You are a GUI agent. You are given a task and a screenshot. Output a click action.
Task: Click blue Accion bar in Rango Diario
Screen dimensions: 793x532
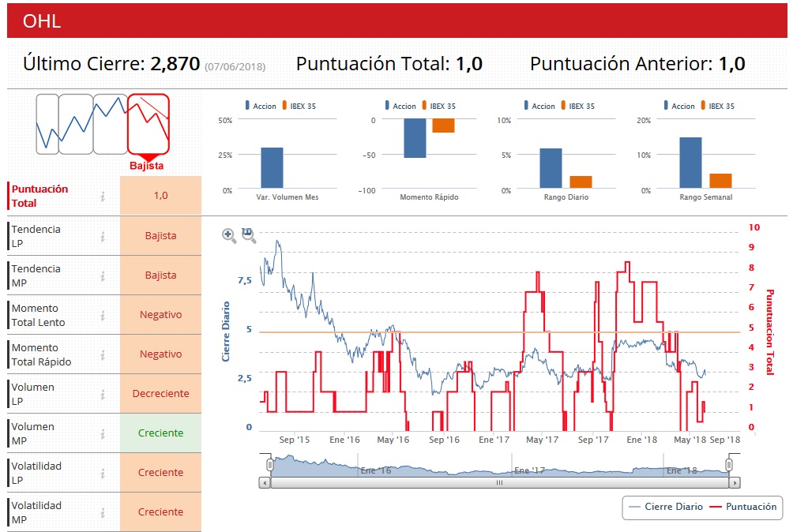tap(551, 168)
